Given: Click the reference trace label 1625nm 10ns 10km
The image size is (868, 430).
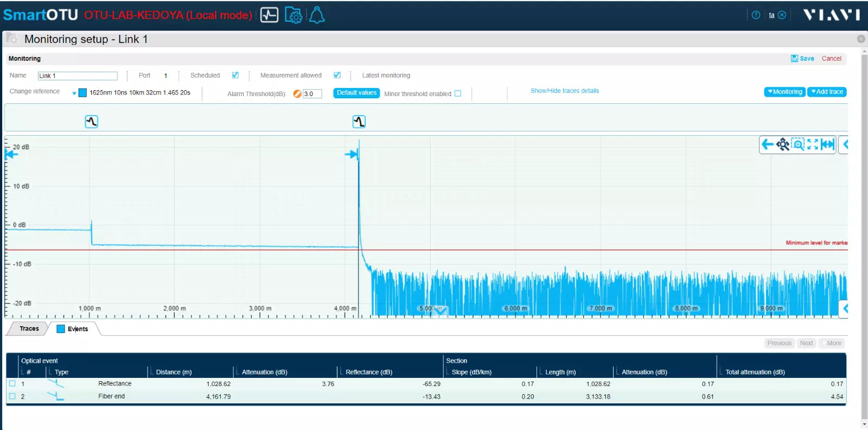Looking at the screenshot, I should click(x=140, y=93).
